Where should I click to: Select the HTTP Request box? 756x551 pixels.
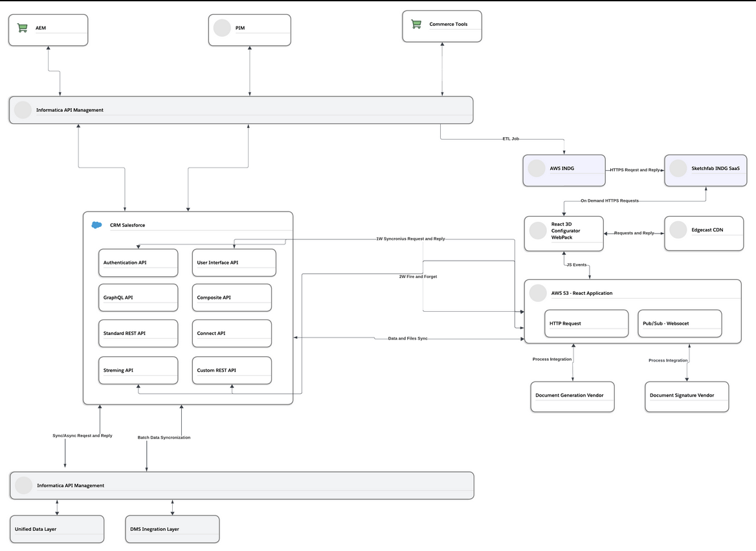point(586,323)
